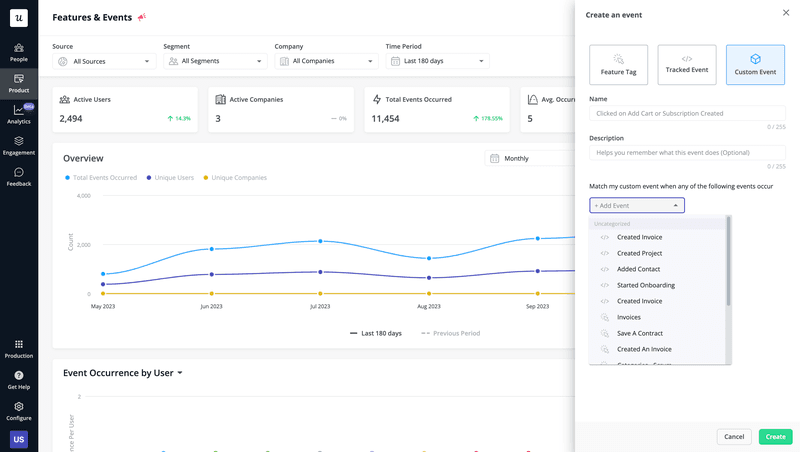
Task: Open the Last 180 days time period dropdown
Action: 438,62
